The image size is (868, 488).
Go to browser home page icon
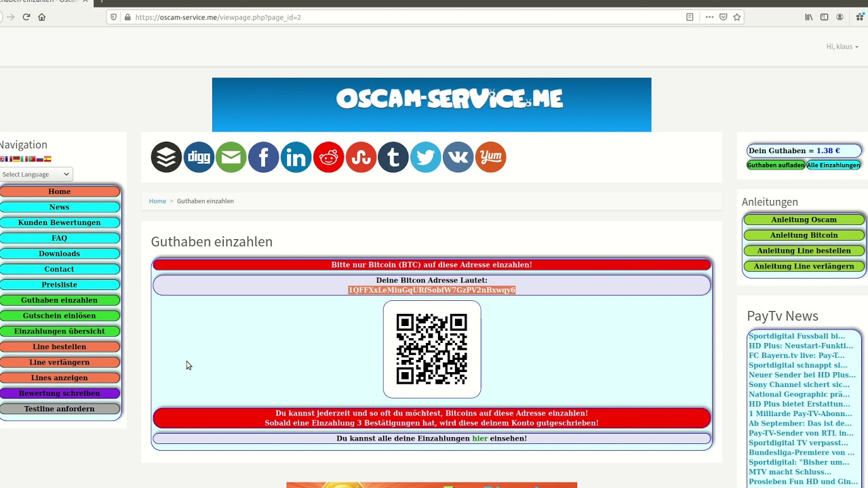(x=42, y=17)
